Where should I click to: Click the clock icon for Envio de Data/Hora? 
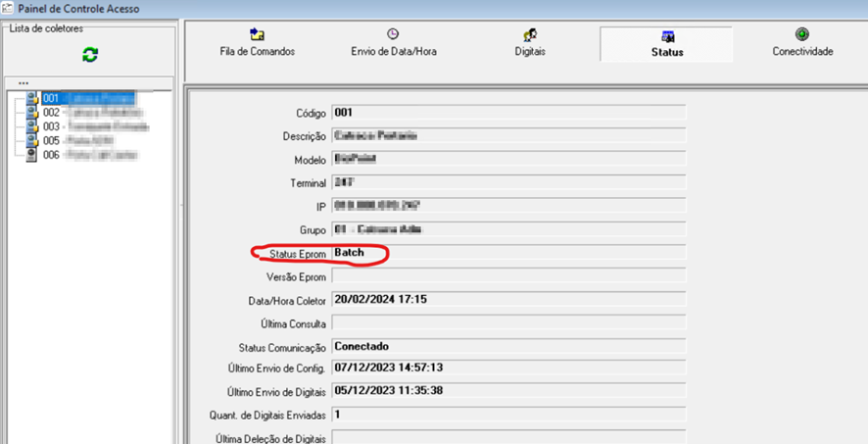click(392, 34)
